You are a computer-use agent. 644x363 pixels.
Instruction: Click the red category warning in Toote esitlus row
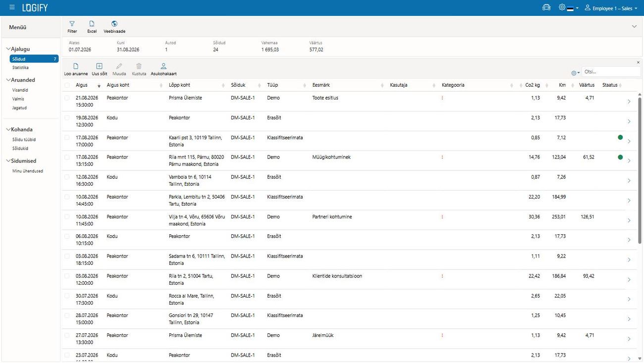(442, 98)
